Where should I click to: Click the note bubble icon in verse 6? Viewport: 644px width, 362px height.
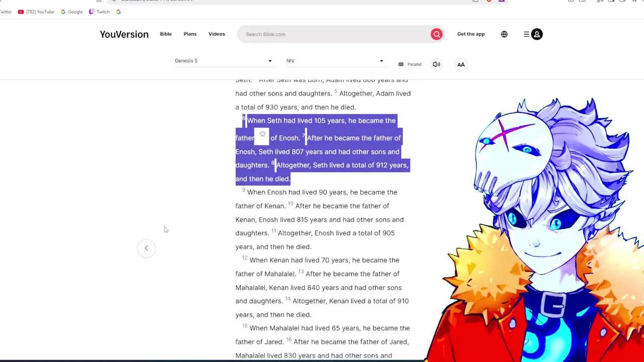tap(262, 135)
